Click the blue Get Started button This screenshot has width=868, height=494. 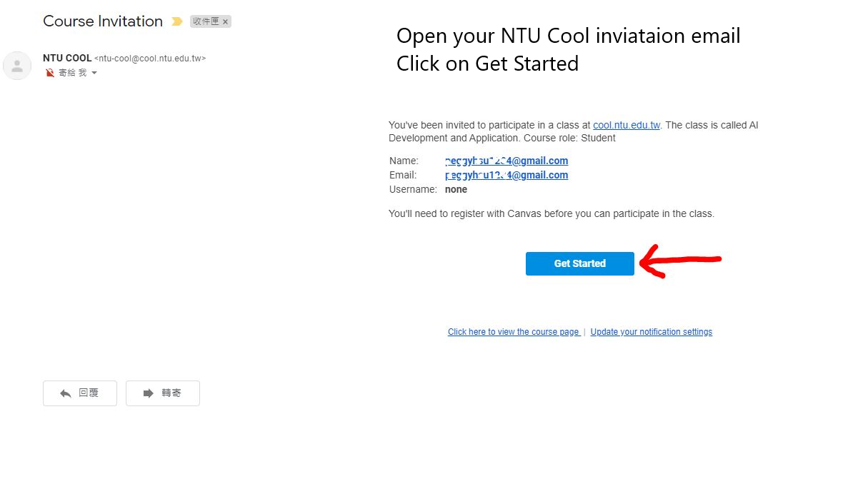[x=580, y=263]
